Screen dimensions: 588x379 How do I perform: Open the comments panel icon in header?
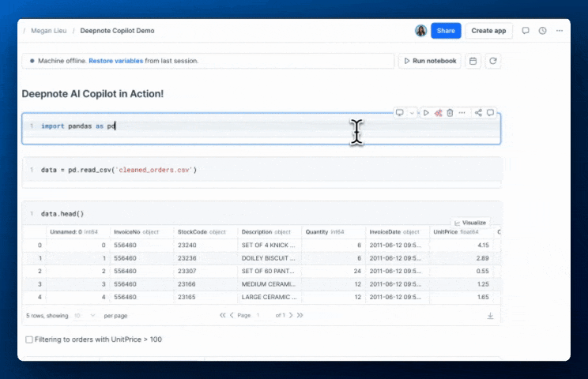point(526,31)
